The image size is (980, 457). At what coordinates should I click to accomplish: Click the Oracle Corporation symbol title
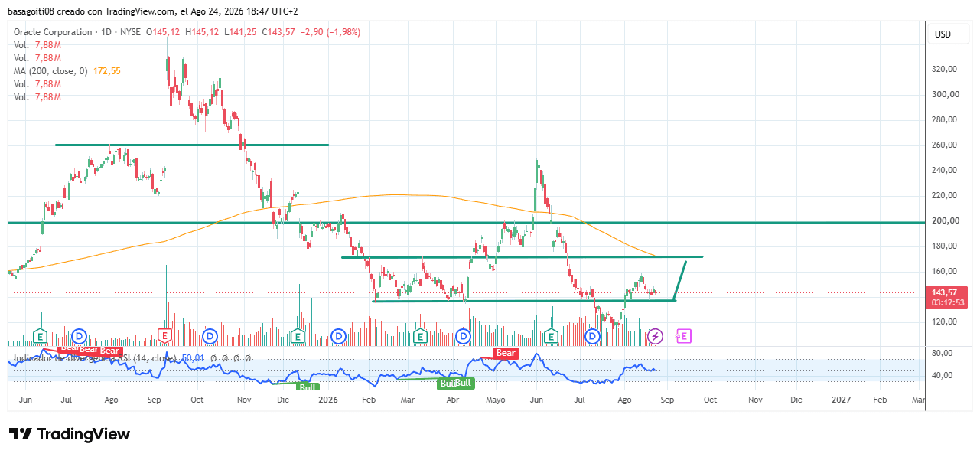tap(53, 32)
